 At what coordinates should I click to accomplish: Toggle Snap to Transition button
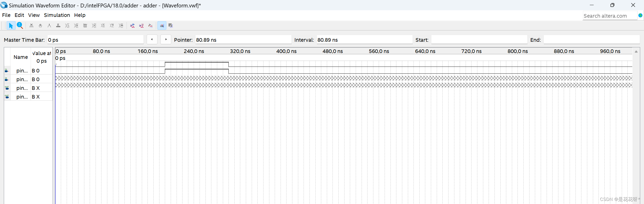point(162,26)
